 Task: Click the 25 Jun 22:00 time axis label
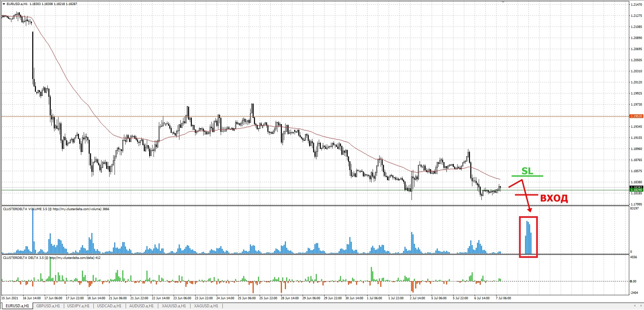[268, 298]
